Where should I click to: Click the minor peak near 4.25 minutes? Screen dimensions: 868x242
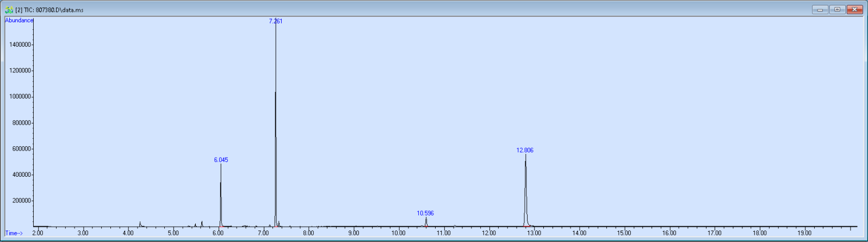point(140,224)
